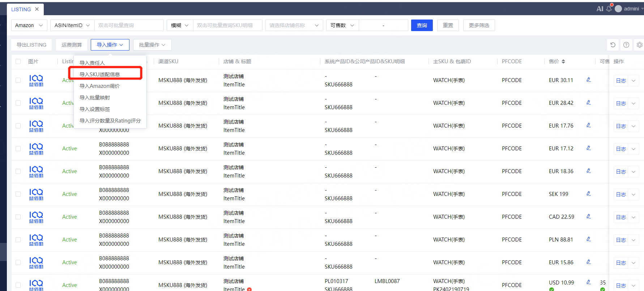The height and width of the screenshot is (291, 644).
Task: Click the edit price icon next to EUR 30.11
Action: point(589,80)
